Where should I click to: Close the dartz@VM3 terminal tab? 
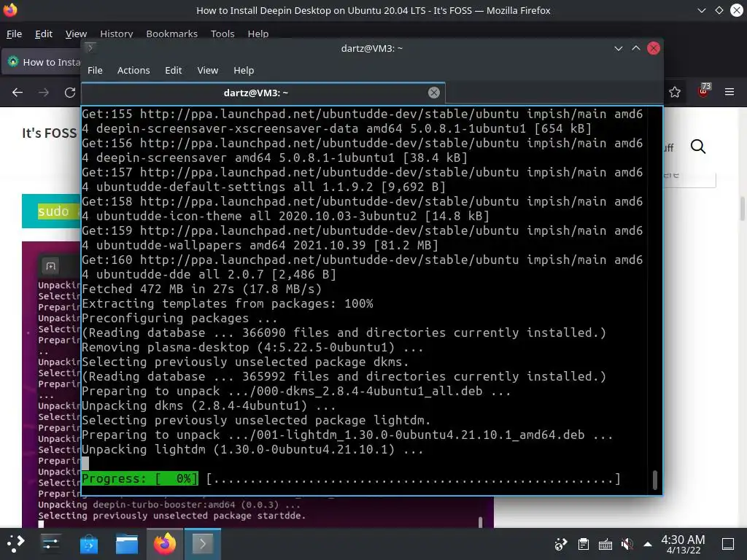433,93
